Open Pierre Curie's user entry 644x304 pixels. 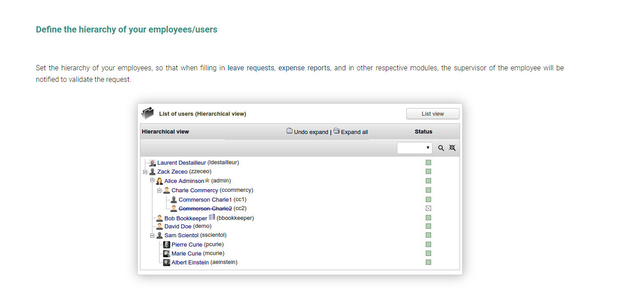[x=187, y=244]
